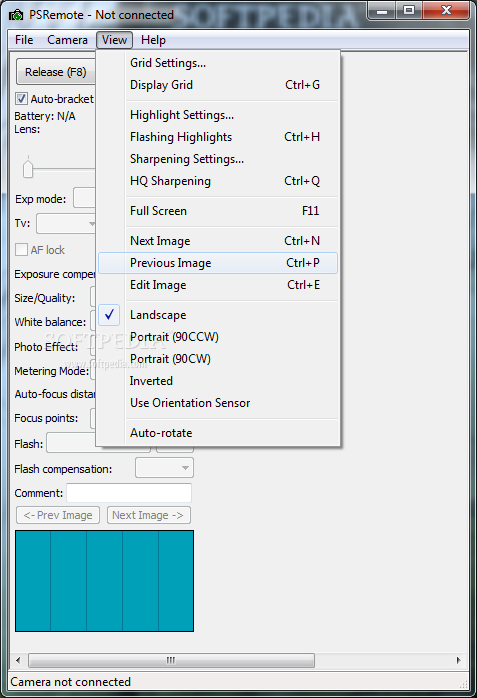This screenshot has height=698, width=477.
Task: Click the window resize grip corner
Action: [x=464, y=684]
